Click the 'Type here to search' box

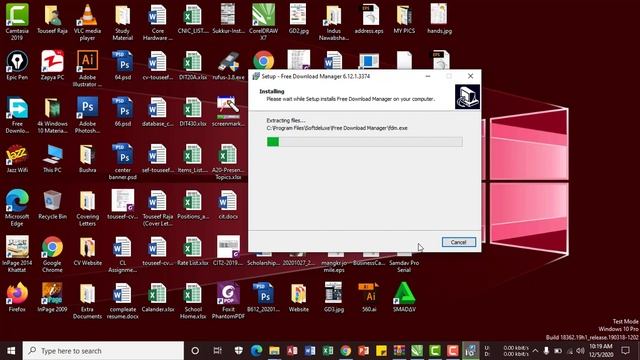click(x=103, y=351)
